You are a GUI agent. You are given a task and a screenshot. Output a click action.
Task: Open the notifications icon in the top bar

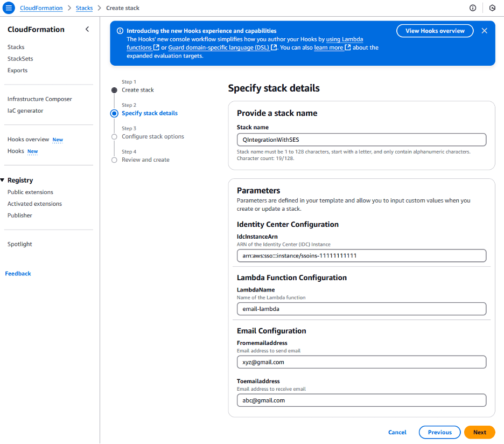pos(492,8)
